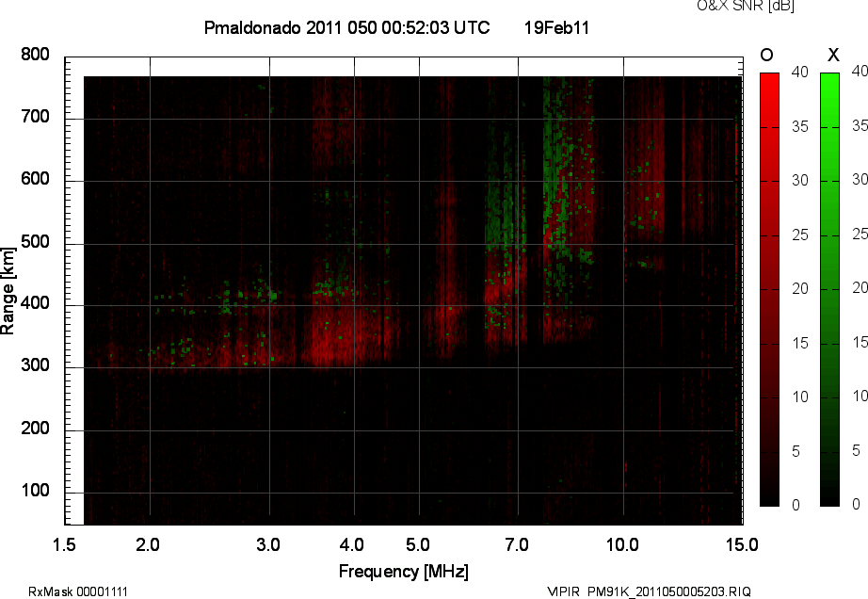The height and width of the screenshot is (599, 868).
Task: Select the 'Range [km]' axis title
Action: point(8,291)
